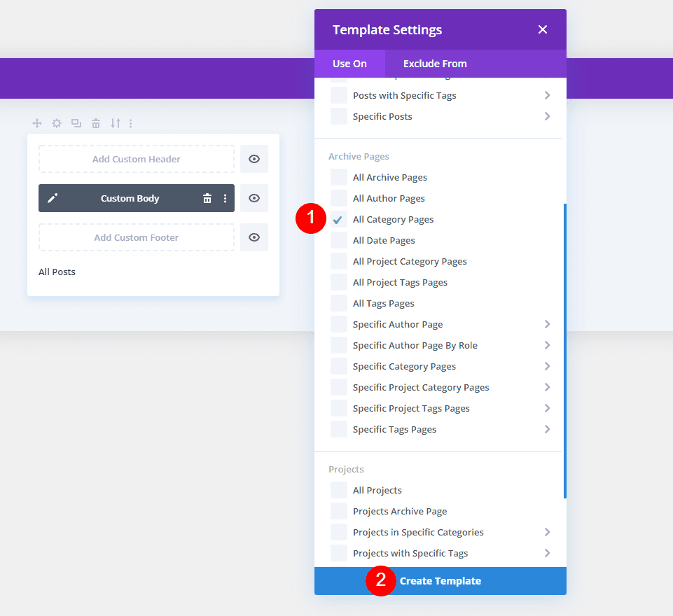The height and width of the screenshot is (616, 673).
Task: Click the sort arrows icon in the toolbar
Action: (115, 122)
